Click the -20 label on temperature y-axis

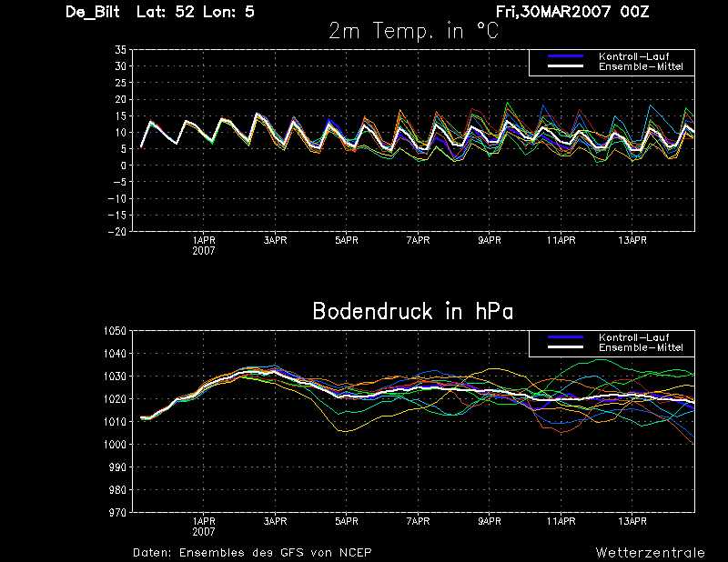point(117,232)
